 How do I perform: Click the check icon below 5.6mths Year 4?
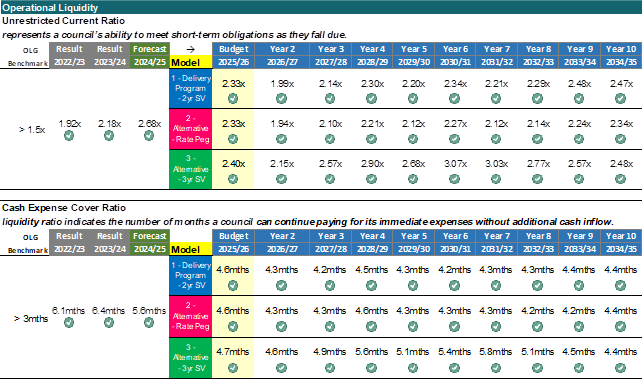click(x=372, y=368)
